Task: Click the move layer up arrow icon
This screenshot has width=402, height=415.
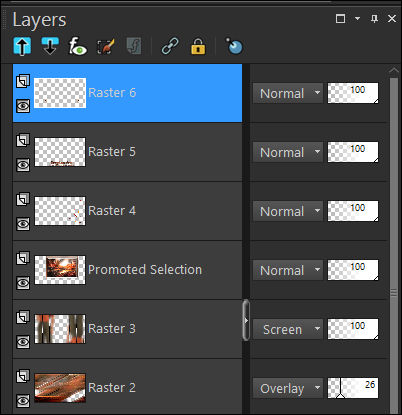Action: pos(22,46)
